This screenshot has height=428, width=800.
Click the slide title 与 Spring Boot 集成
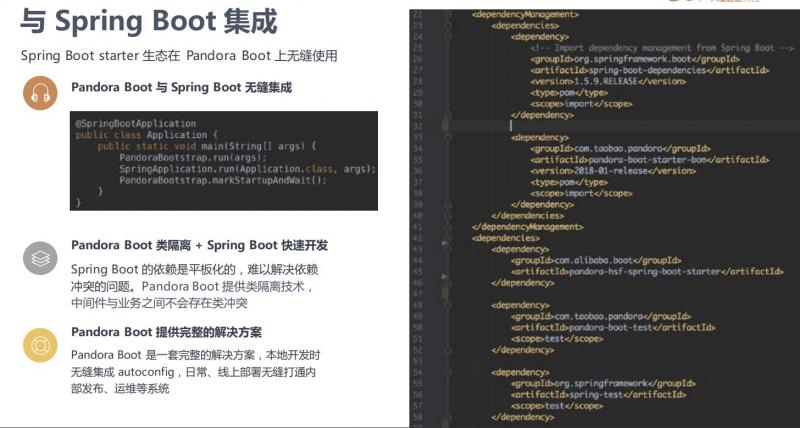pyautogui.click(x=148, y=21)
